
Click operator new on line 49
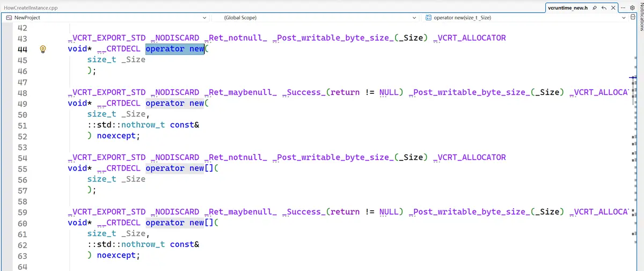pos(175,103)
